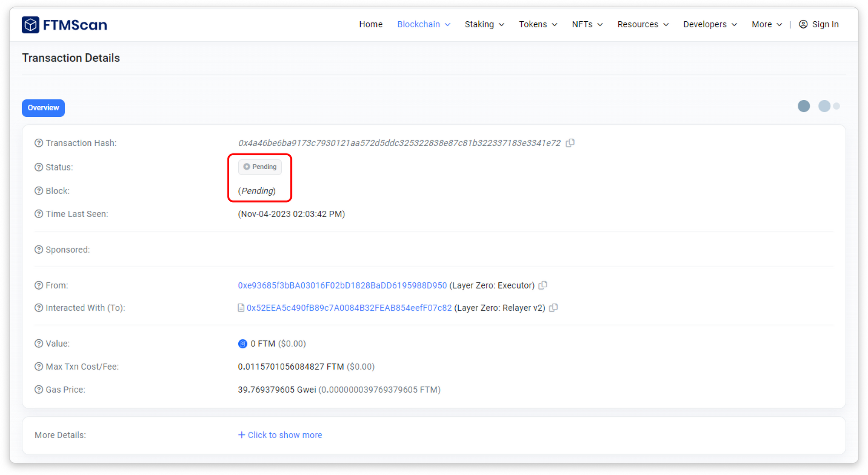Viewport: 868px width, 475px height.
Task: Click the FTMScan logo
Action: [x=64, y=25]
